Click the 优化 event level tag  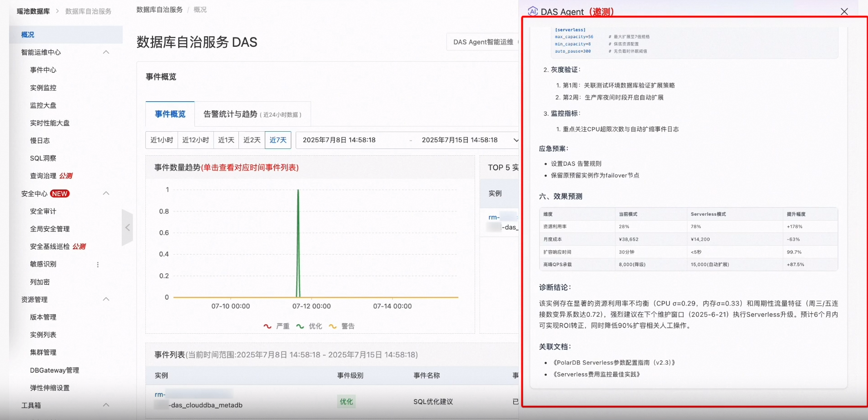(x=346, y=402)
